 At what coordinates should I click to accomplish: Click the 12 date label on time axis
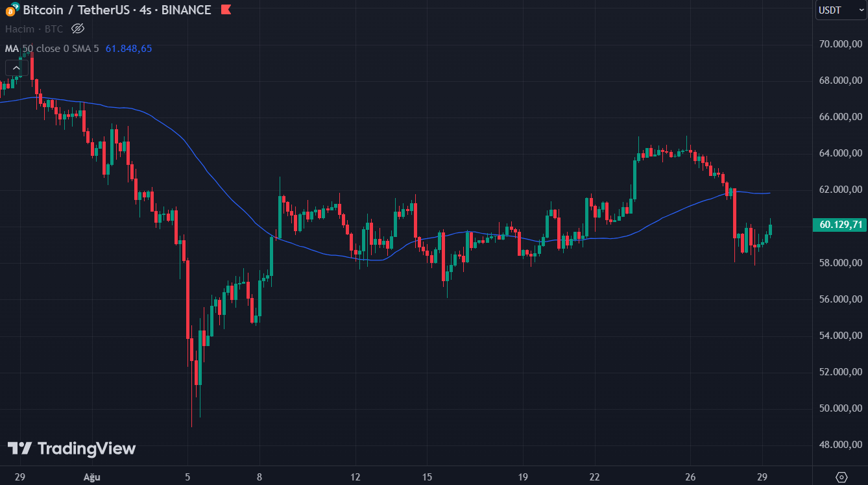click(356, 477)
